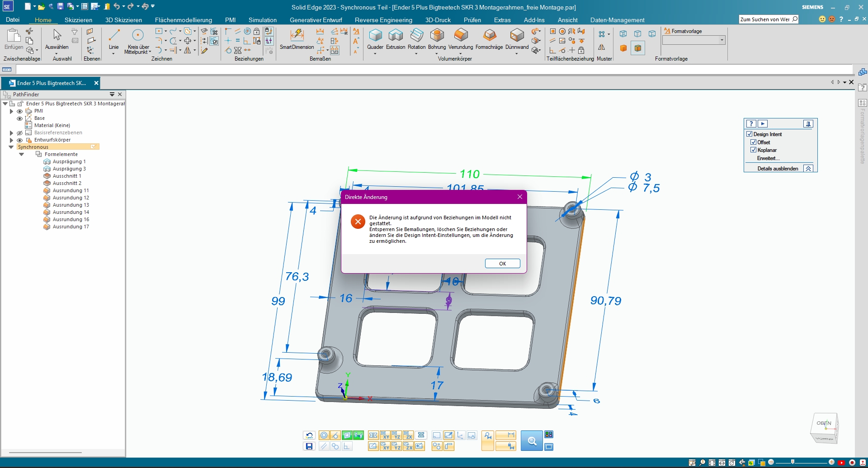Viewport: 868px width, 468px height.
Task: Collapse the root Ender 5 Plus tree node
Action: point(5,104)
